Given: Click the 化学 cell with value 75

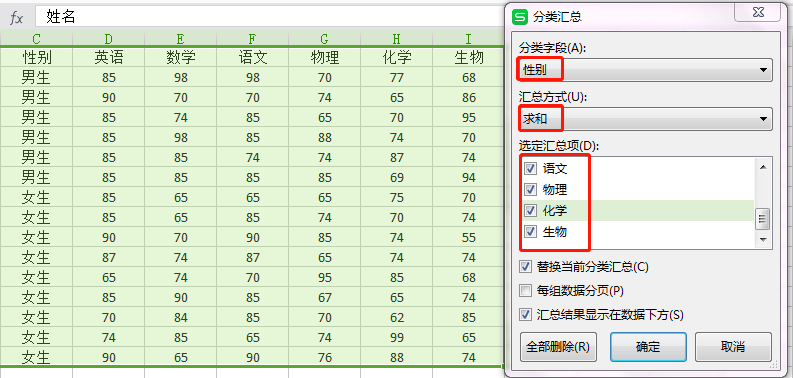Looking at the screenshot, I should click(x=396, y=197).
